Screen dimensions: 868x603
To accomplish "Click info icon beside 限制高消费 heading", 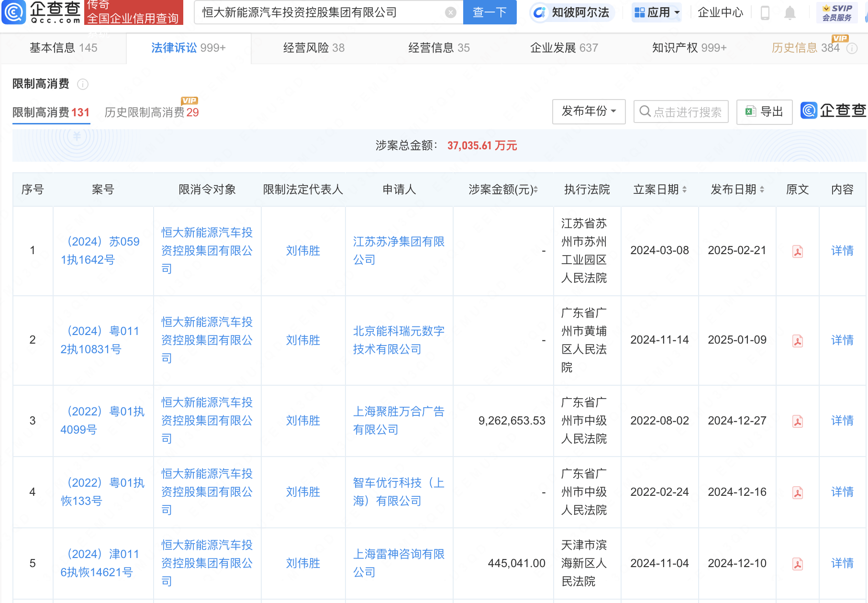I will (83, 84).
